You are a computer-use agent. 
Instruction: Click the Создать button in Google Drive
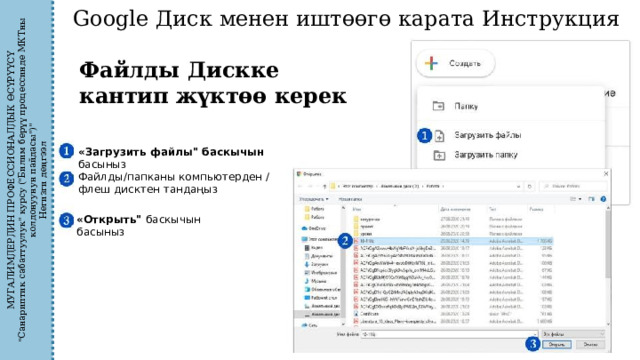[x=456, y=63]
